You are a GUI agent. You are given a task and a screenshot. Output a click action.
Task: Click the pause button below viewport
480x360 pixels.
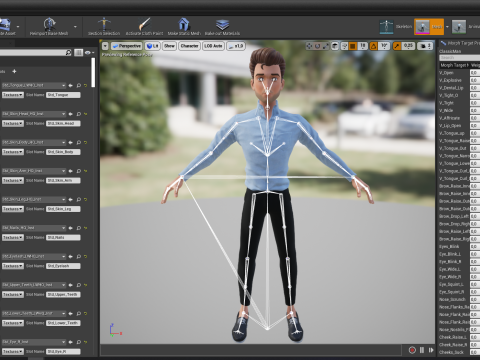pyautogui.click(x=422, y=350)
